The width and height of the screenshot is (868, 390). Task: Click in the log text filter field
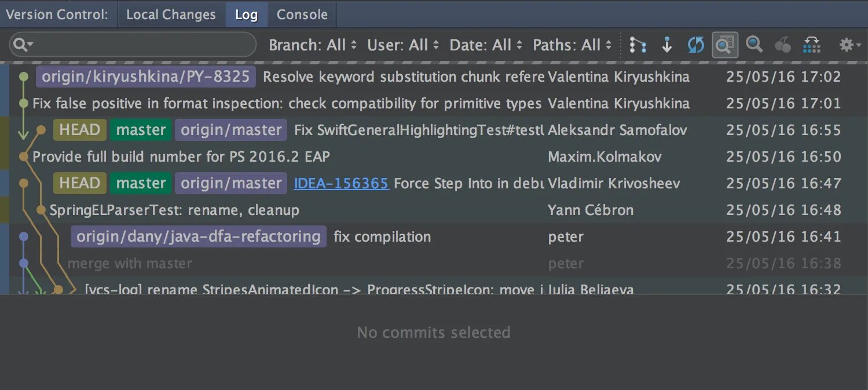click(145, 45)
